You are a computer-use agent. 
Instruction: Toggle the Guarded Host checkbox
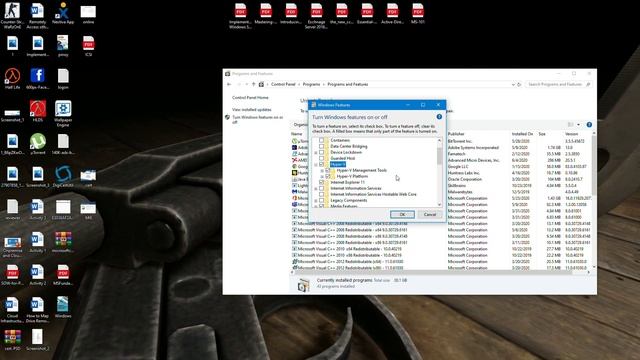click(322, 158)
